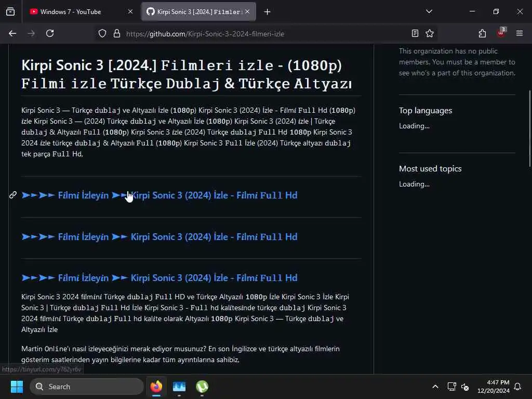
Task: Bookmark this page with the star
Action: (x=430, y=33)
